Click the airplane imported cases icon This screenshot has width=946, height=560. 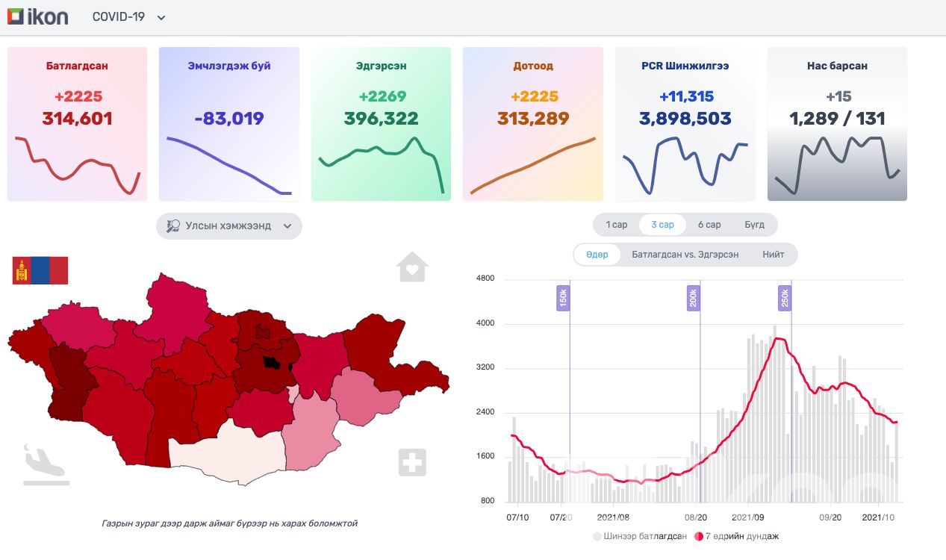44,464
